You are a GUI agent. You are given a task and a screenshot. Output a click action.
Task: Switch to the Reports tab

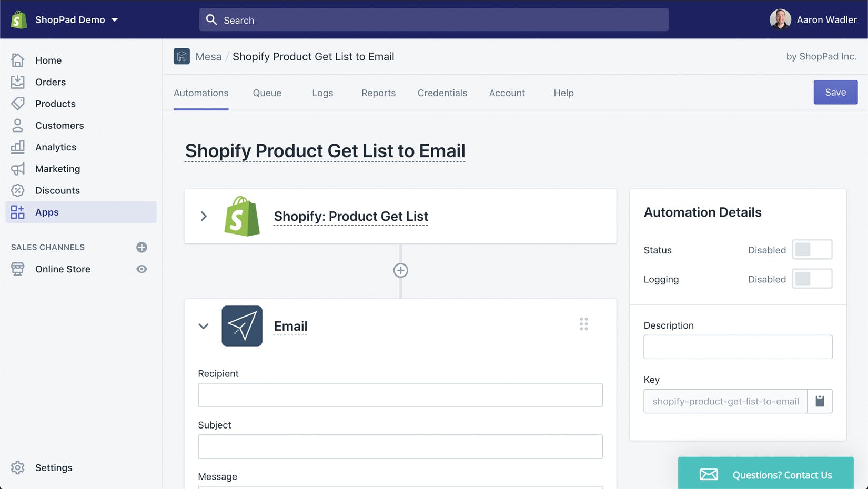click(378, 93)
